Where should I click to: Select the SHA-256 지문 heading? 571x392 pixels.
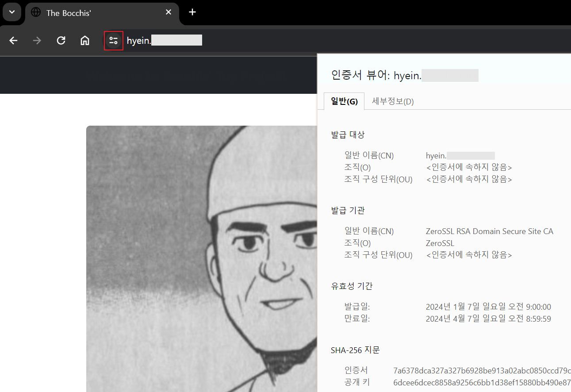click(x=355, y=350)
